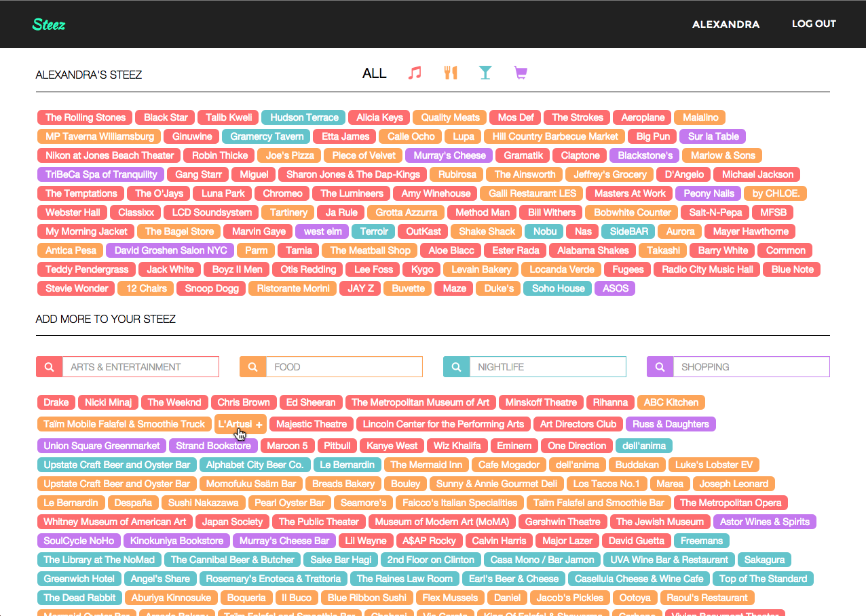Click the ASOS tag
The height and width of the screenshot is (616, 866).
pos(616,288)
